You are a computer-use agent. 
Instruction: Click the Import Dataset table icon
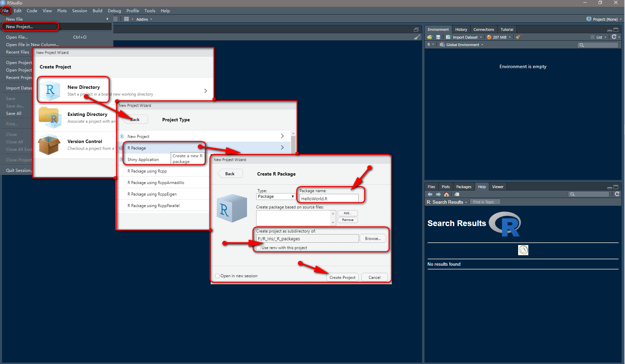pyautogui.click(x=448, y=37)
